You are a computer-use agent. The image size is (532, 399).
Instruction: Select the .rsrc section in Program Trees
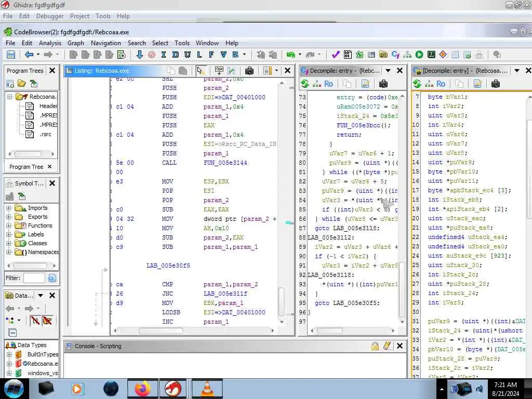point(46,134)
